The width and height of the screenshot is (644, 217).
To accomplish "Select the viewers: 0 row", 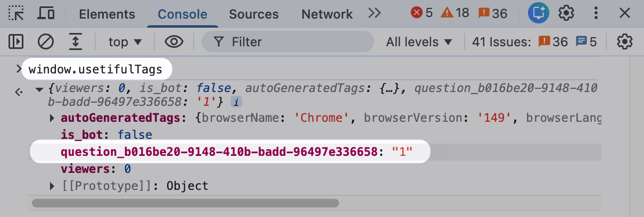I will point(96,169).
